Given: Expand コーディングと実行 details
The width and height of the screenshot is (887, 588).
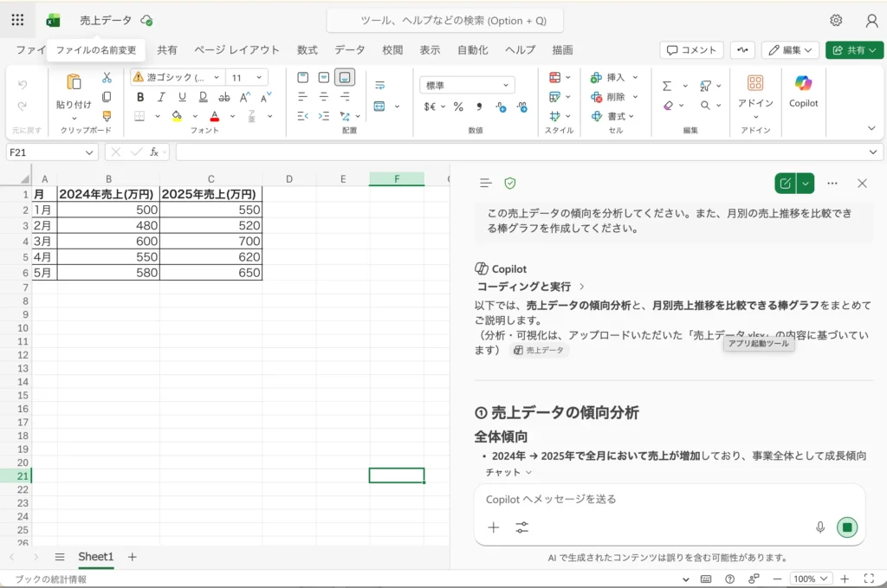Looking at the screenshot, I should [530, 287].
